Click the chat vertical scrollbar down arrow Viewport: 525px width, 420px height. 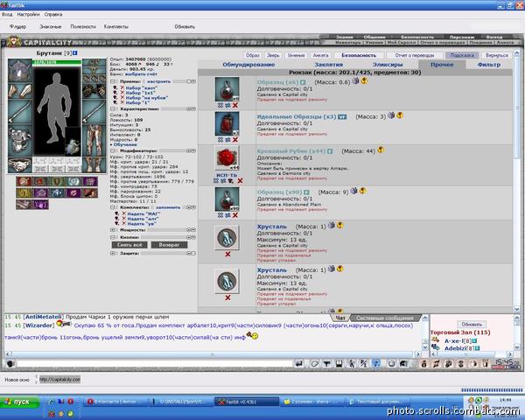pos(425,347)
